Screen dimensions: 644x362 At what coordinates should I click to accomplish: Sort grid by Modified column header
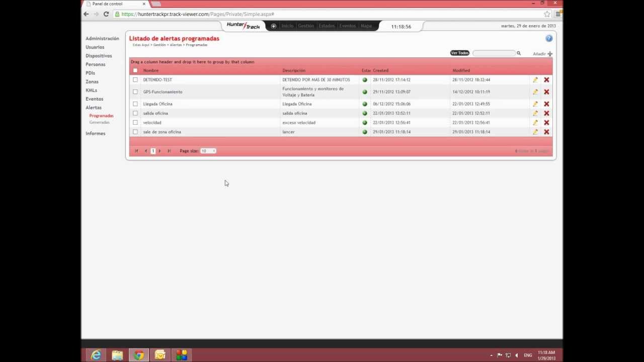(461, 70)
